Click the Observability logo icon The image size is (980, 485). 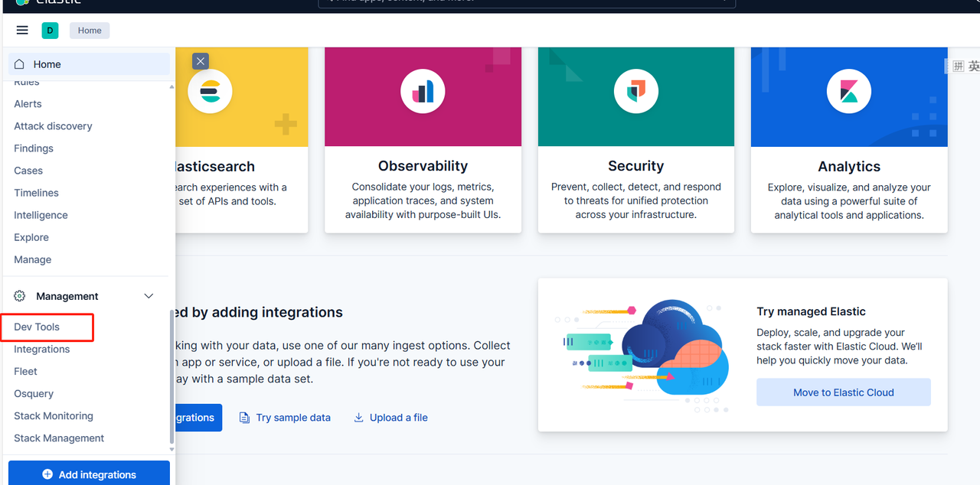pos(423,91)
